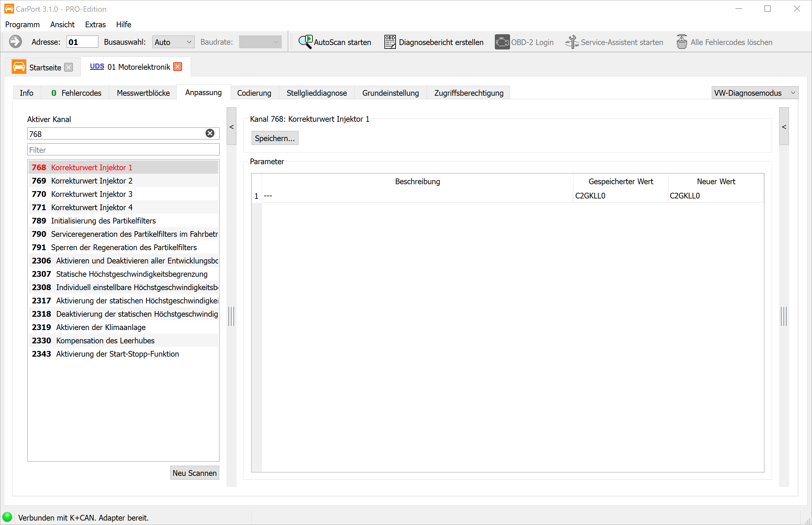Screen dimensions: 812x525
Task: Select channel 2308 Individuell einstellbare Höchstgeschwindigkeit
Action: (x=123, y=287)
